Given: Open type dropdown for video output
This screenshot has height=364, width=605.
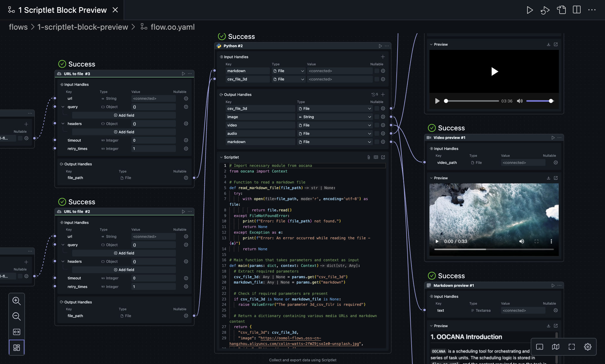Looking at the screenshot, I should click(x=369, y=125).
